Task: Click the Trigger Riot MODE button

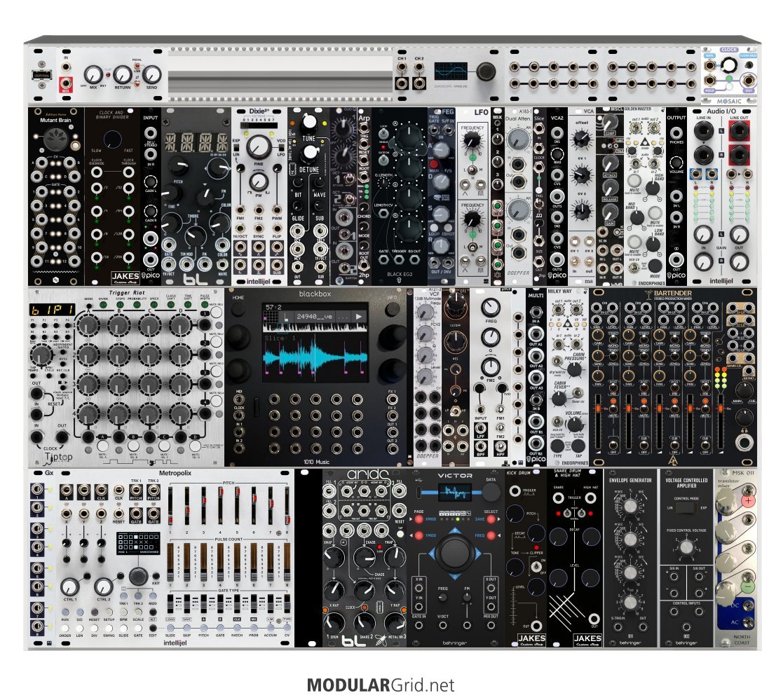Action: [x=88, y=305]
